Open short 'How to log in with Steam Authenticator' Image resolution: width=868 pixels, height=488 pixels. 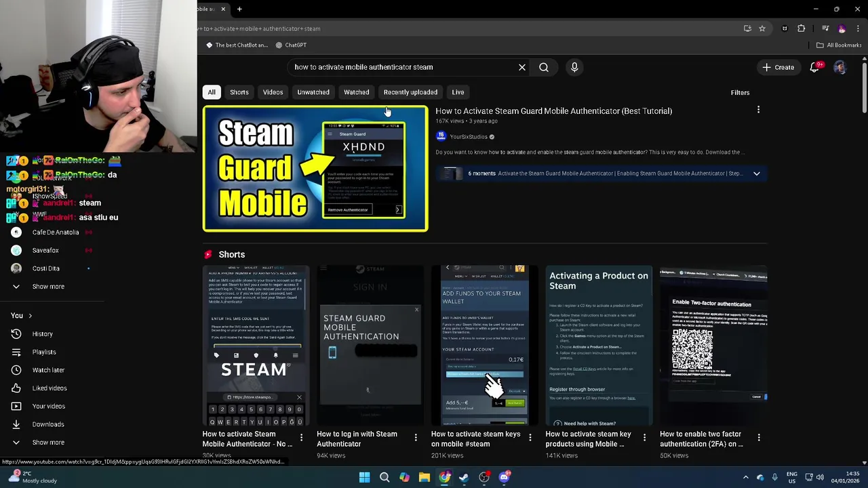pyautogui.click(x=370, y=346)
